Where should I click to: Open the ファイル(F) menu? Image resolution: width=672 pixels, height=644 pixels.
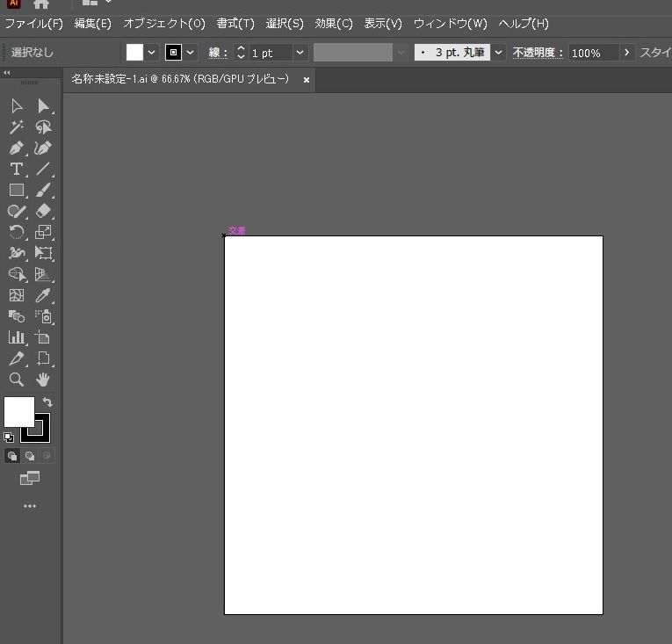34,24
